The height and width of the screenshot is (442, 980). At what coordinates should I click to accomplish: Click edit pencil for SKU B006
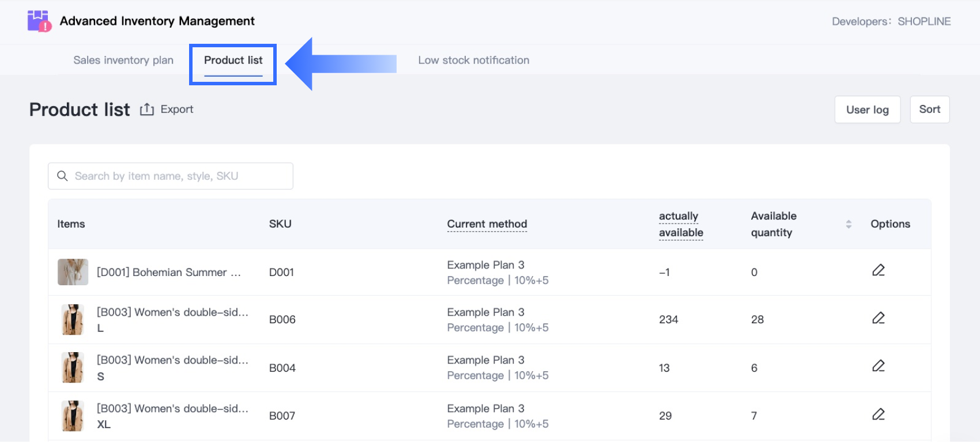(x=878, y=318)
